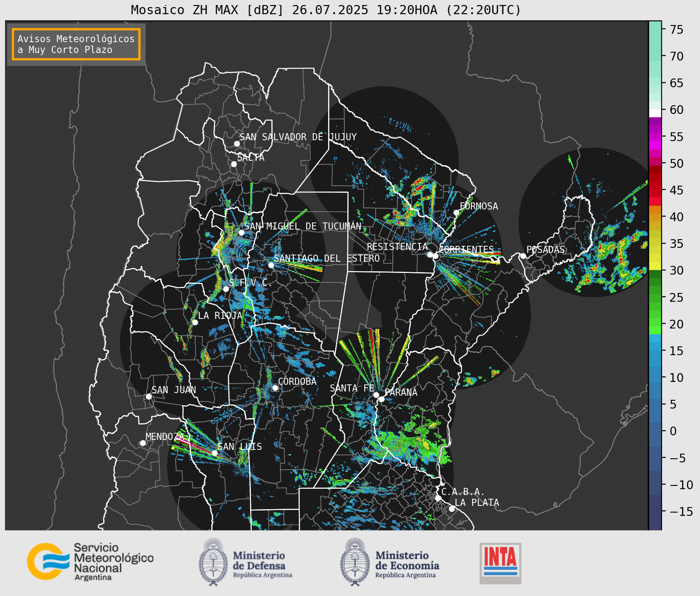Click the S.F.V.C. city marker
Viewport: 700px width, 596px height.
click(226, 289)
